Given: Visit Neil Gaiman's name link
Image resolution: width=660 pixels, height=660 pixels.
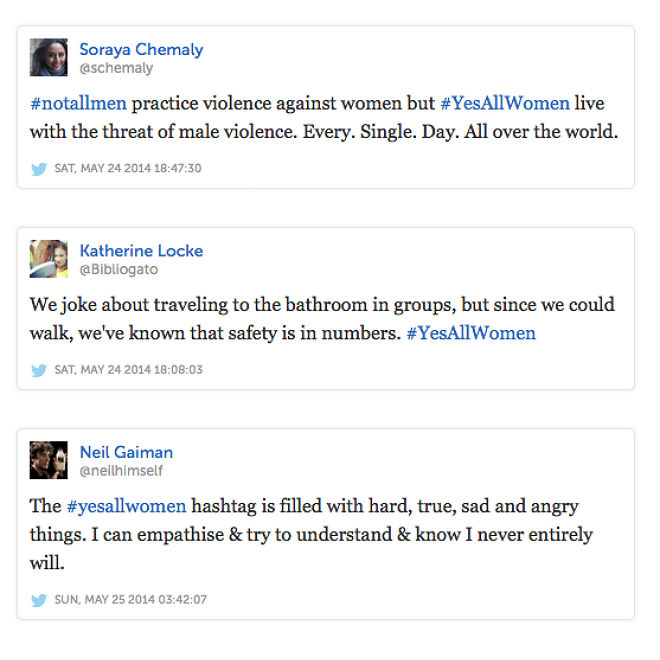Looking at the screenshot, I should tap(126, 452).
